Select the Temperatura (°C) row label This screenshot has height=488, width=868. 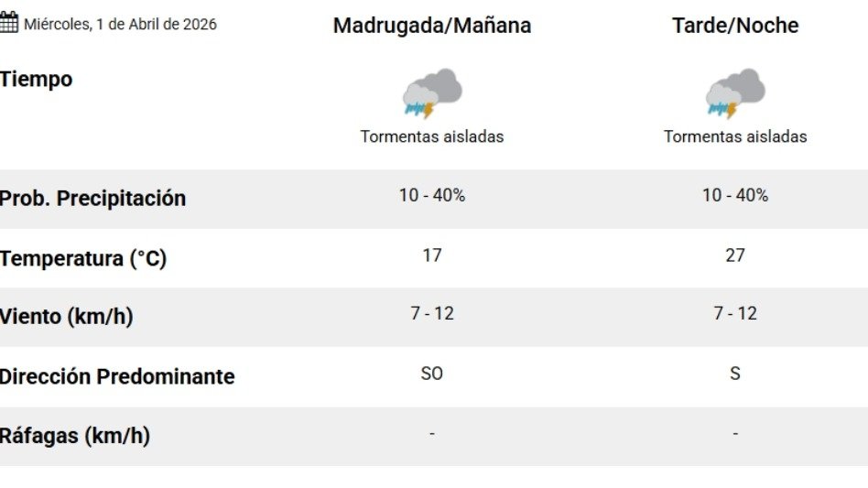[83, 259]
